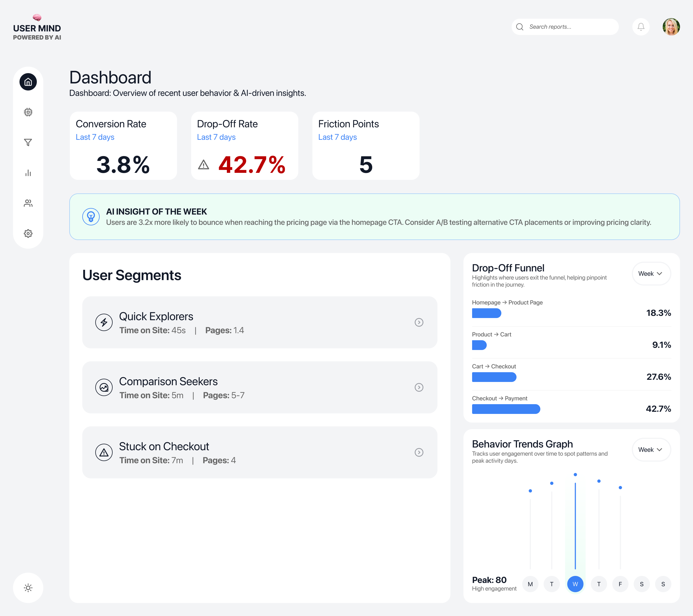Open the AI chip tool in the sidebar
The height and width of the screenshot is (616, 693).
[28, 112]
